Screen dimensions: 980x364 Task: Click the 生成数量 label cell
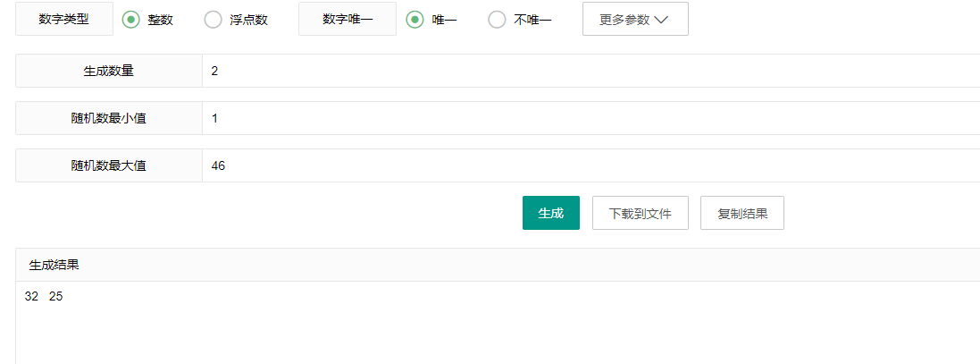(x=109, y=71)
